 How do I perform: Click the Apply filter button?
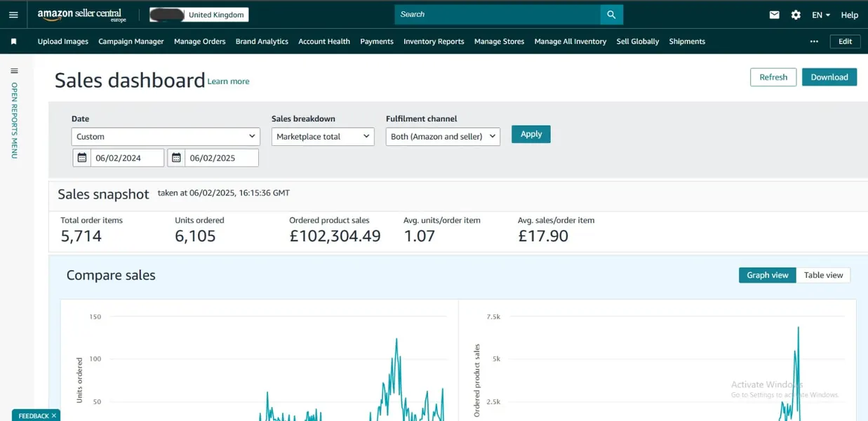click(x=531, y=134)
